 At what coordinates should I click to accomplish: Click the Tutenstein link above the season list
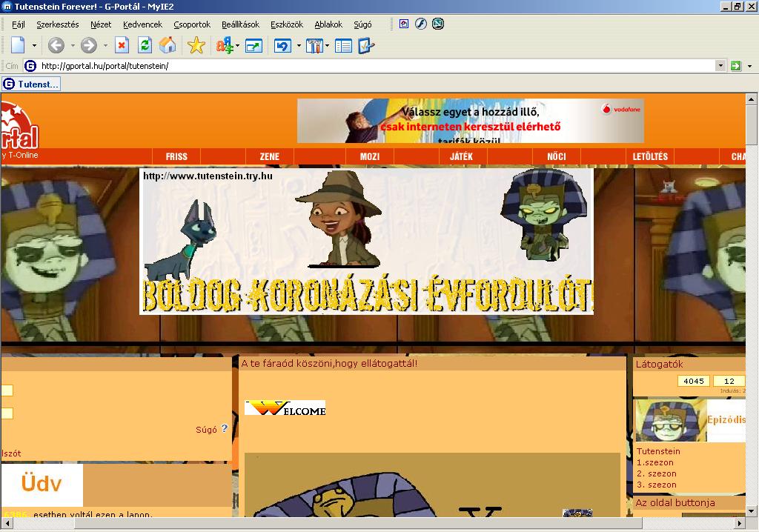[x=658, y=451]
